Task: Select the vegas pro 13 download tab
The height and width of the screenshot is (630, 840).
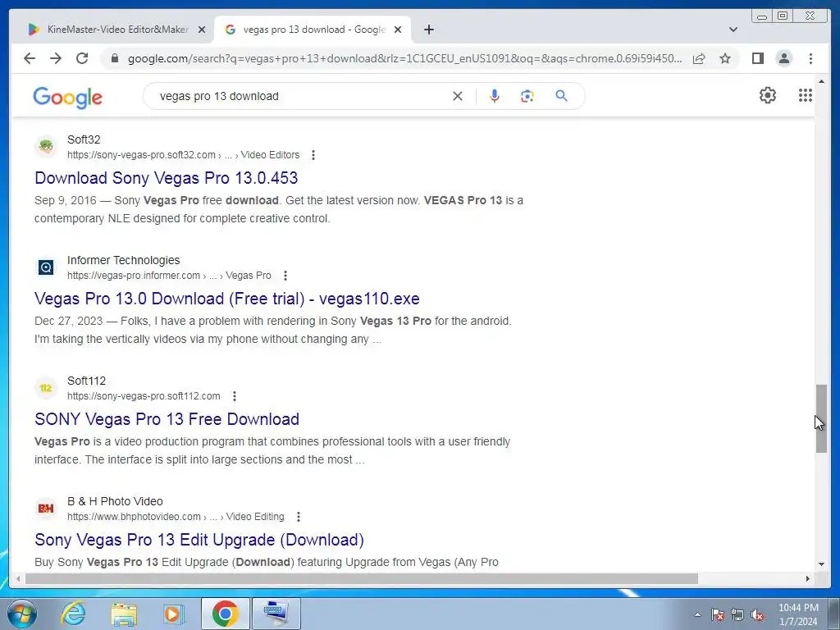Action: 313,30
